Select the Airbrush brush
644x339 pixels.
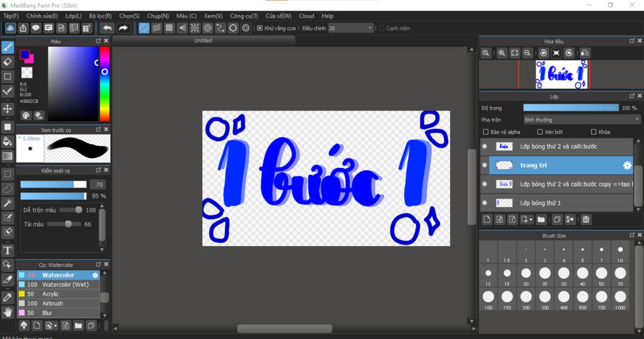[58, 303]
